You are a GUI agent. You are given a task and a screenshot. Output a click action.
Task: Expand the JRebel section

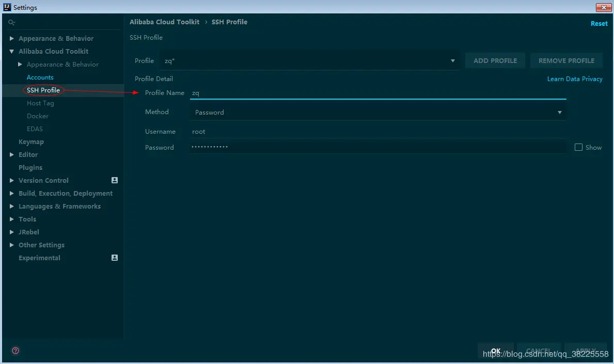[12, 232]
